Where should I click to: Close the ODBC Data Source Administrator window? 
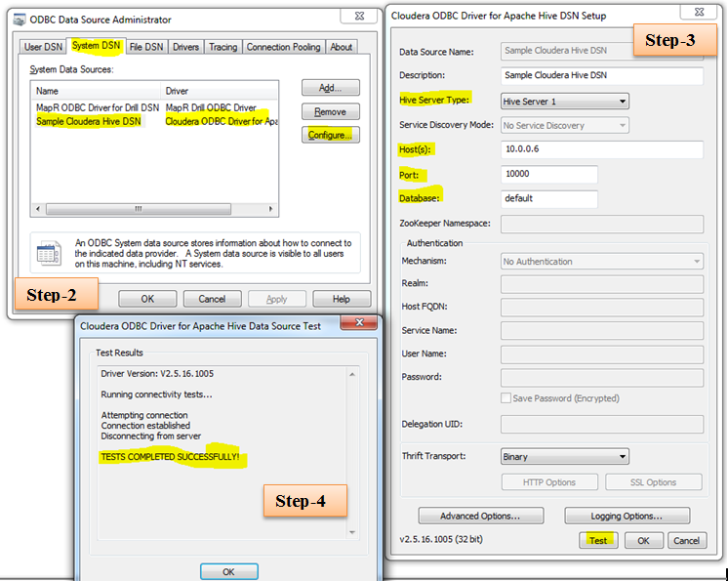click(359, 16)
